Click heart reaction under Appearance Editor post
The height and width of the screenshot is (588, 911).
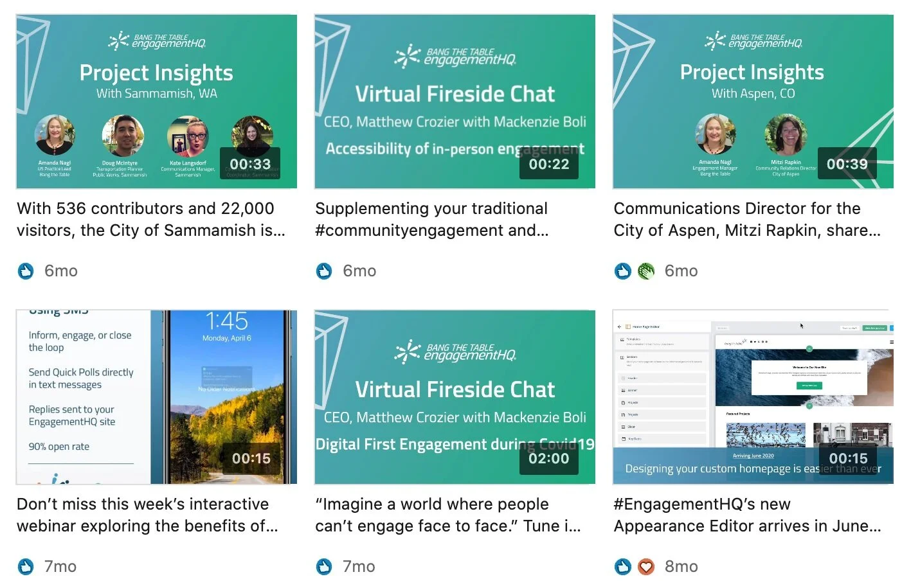click(x=645, y=566)
